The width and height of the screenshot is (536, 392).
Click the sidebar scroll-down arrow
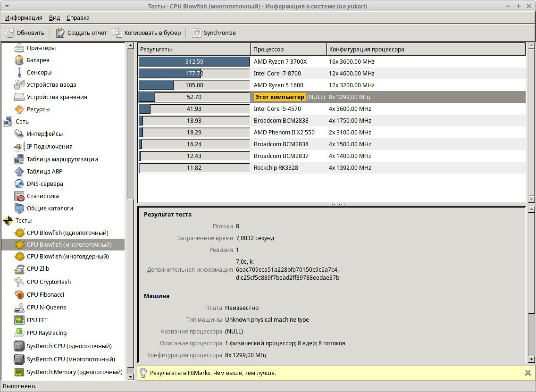point(130,376)
